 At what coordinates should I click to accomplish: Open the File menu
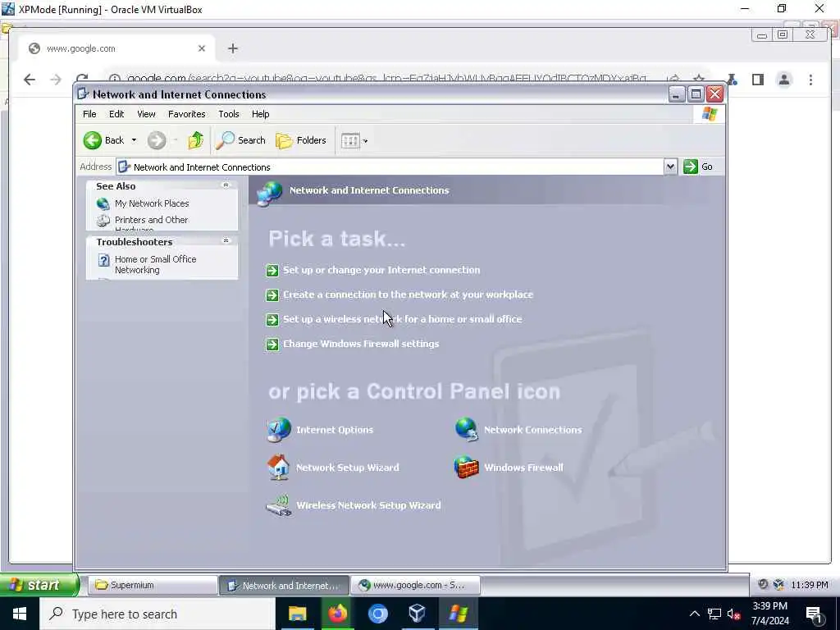tap(89, 114)
